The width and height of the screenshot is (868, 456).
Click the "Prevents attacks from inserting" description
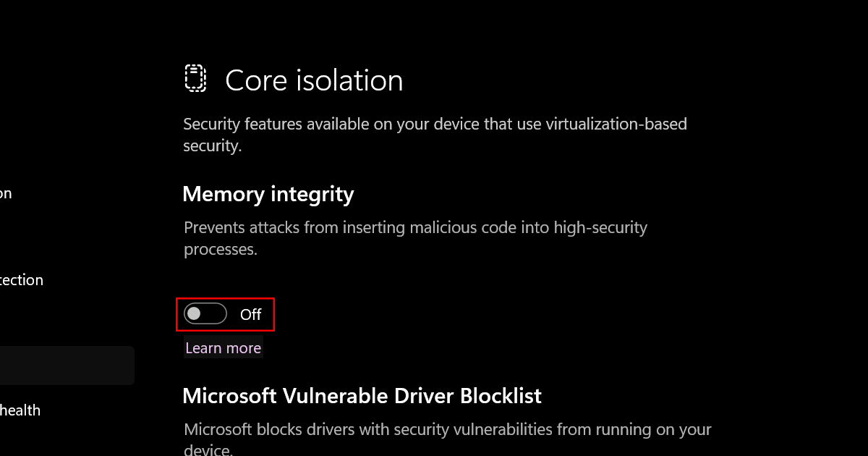[x=415, y=228]
